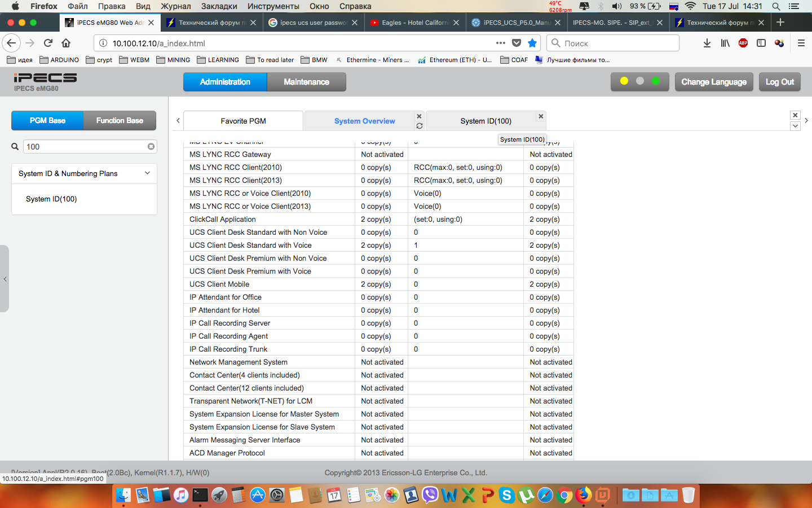Screen dimensions: 812x508
Task: Close the System ID(100) tab
Action: [x=541, y=116]
